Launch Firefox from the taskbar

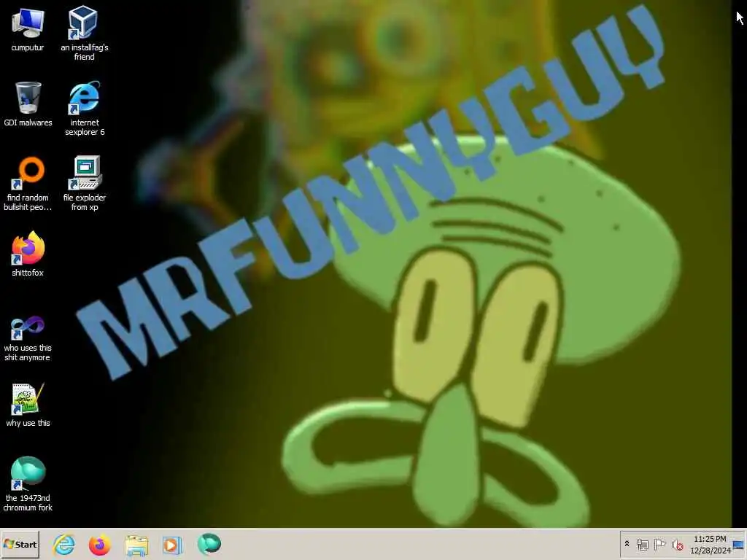click(99, 544)
